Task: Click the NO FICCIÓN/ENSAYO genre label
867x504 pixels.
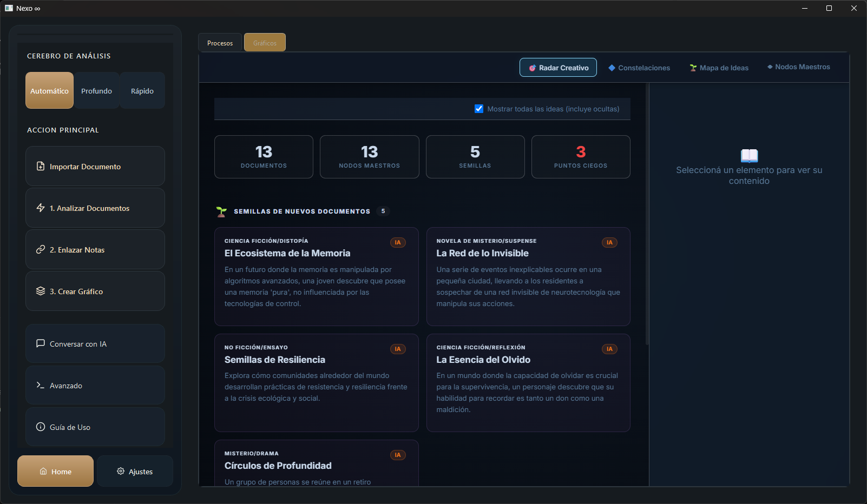Action: click(256, 347)
